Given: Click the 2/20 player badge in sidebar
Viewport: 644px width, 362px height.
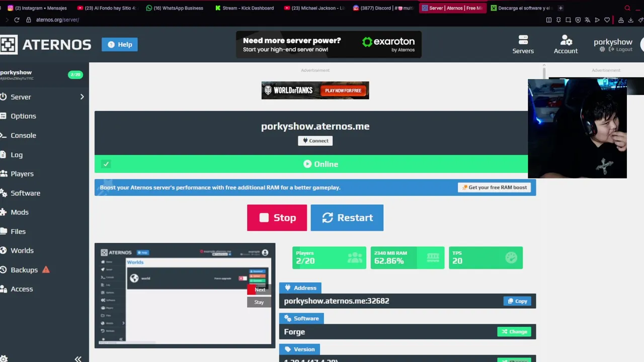Looking at the screenshot, I should pyautogui.click(x=75, y=74).
